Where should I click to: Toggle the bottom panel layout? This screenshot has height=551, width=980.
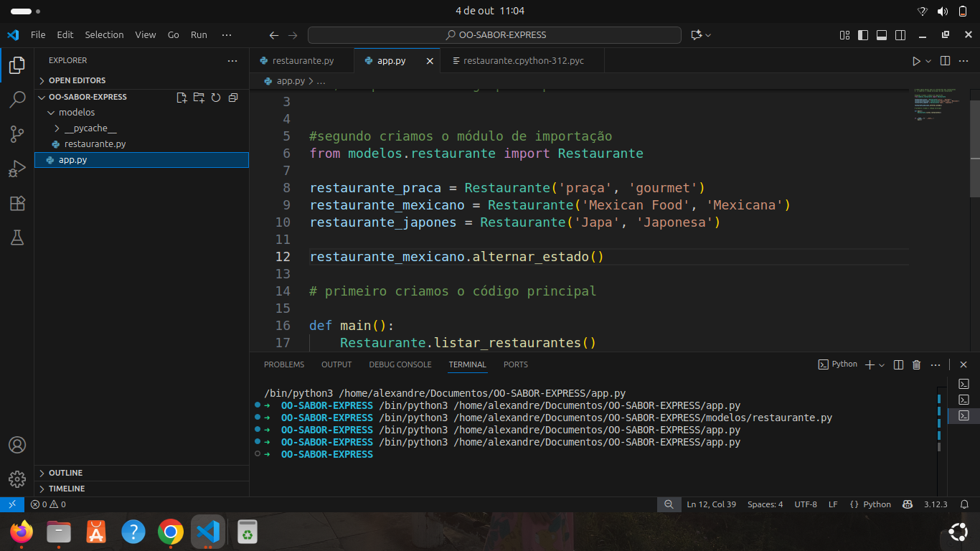[x=882, y=34]
